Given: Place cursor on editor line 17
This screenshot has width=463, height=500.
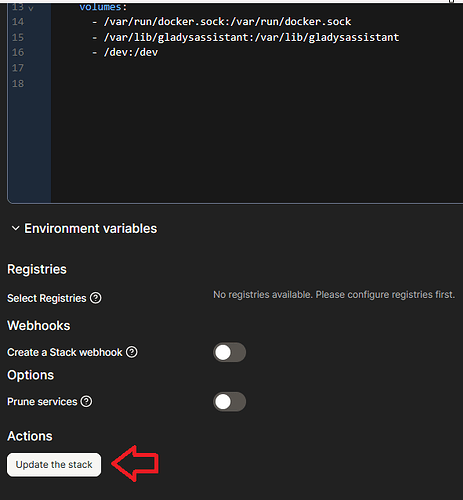Looking at the screenshot, I should click(x=253, y=68).
